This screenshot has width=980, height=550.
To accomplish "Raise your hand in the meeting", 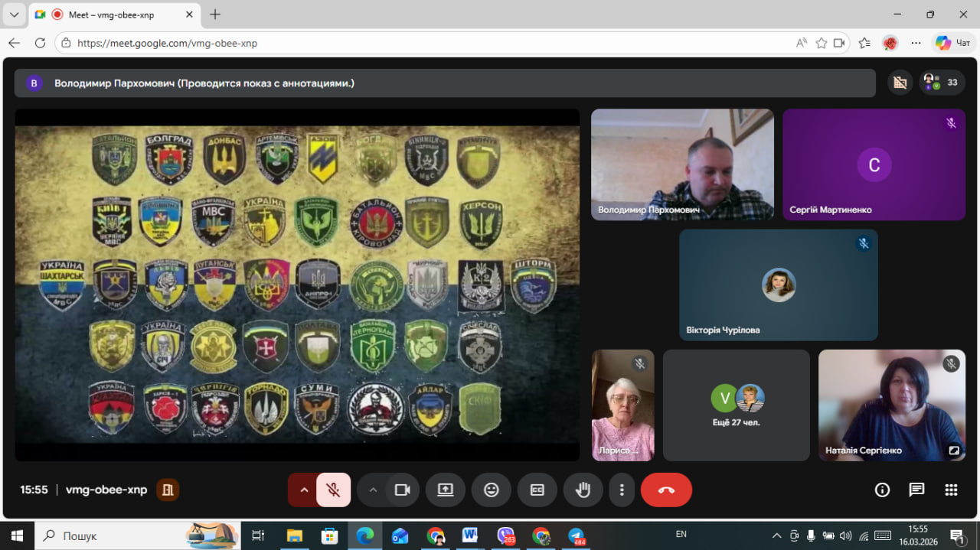I will click(583, 490).
